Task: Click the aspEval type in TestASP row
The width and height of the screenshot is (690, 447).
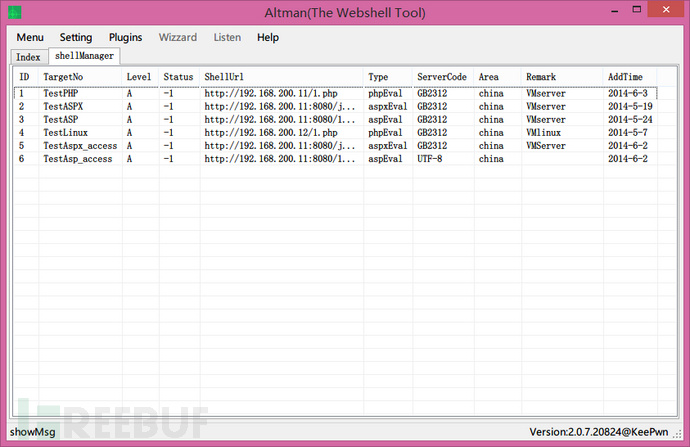Action: pos(385,120)
